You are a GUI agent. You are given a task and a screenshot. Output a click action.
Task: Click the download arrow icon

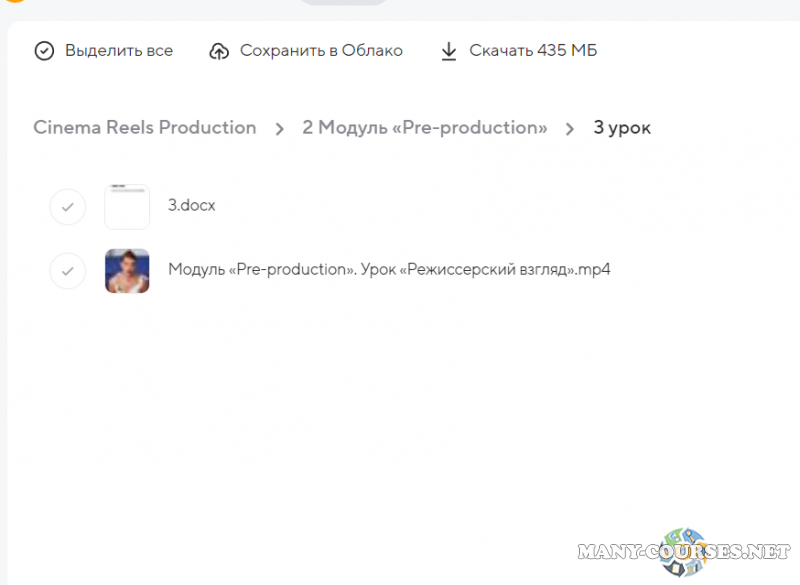[449, 51]
